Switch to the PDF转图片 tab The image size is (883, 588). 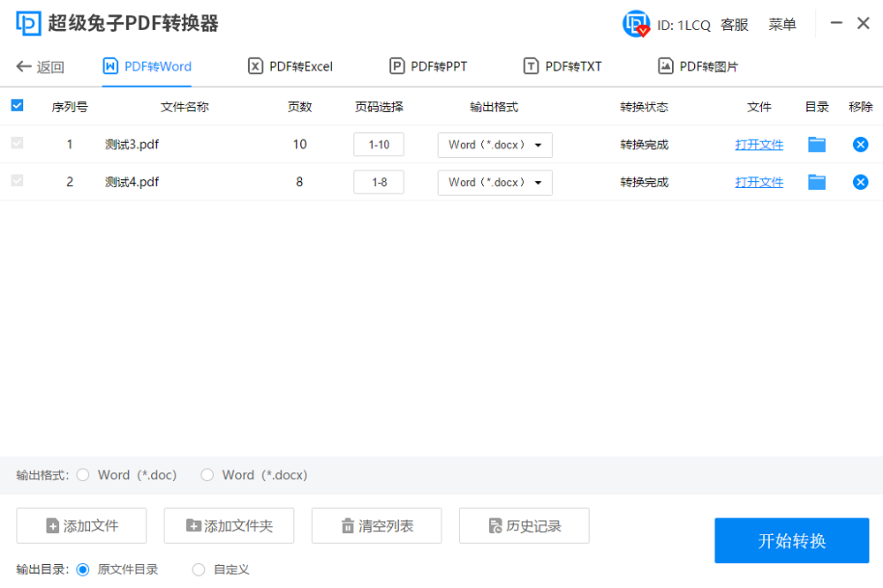click(x=698, y=65)
